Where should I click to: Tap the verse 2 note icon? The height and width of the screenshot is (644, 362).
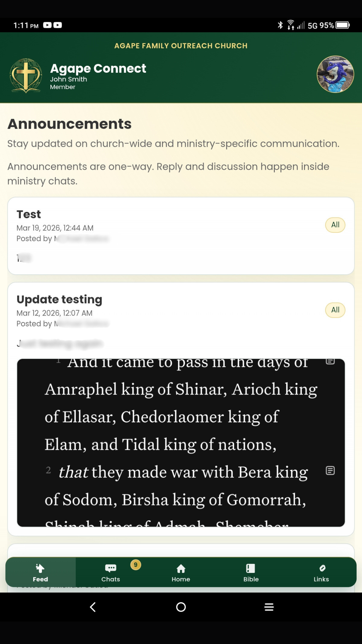click(330, 471)
